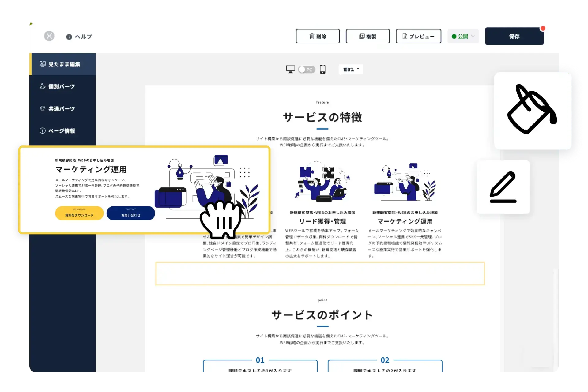Open the 共通パーツ panel
The image size is (588, 392).
(60, 108)
